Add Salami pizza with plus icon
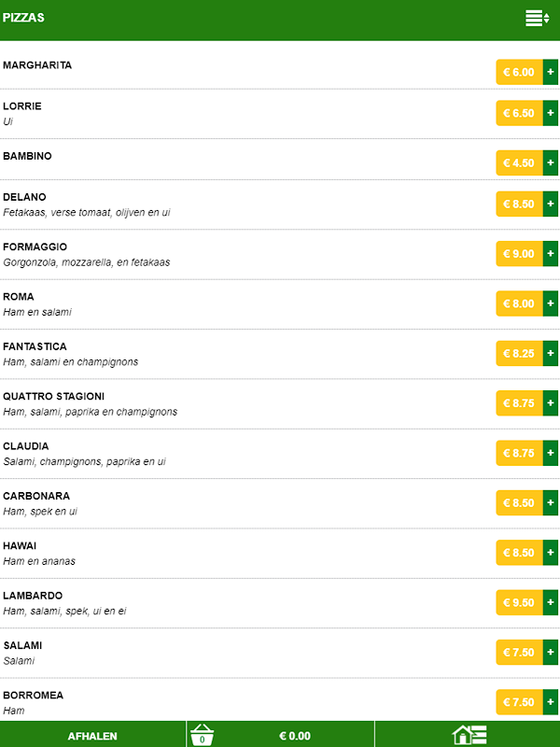560x747 pixels. click(551, 652)
